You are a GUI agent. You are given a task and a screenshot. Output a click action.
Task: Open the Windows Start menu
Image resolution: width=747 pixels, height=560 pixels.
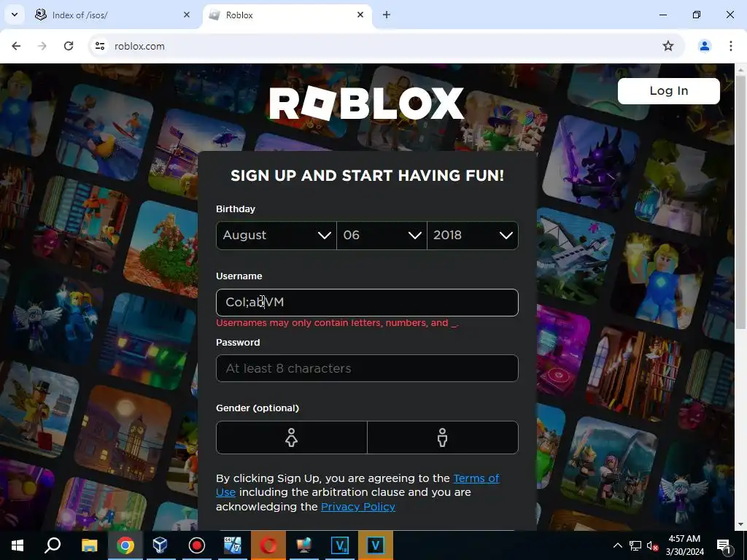(18, 545)
